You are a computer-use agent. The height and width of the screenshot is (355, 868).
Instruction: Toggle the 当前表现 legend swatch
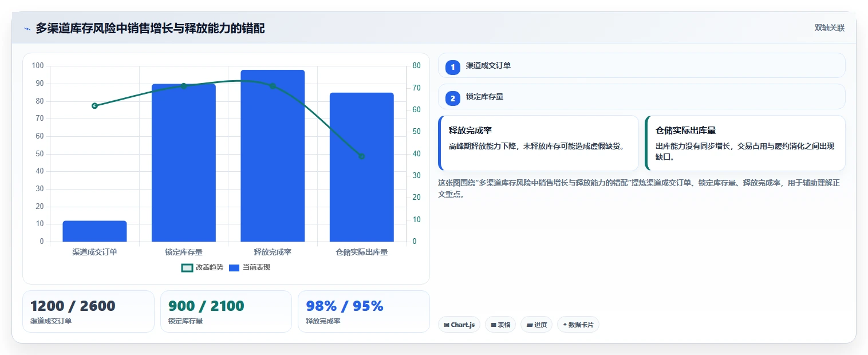click(234, 267)
